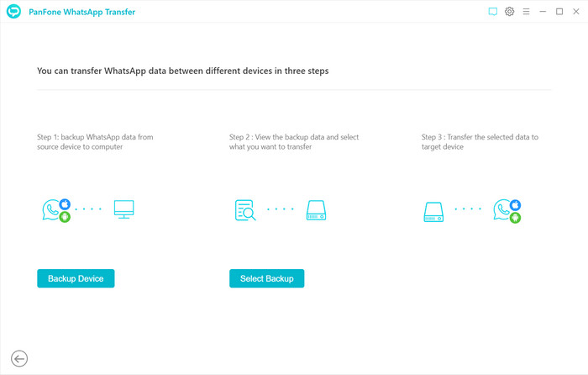588x375 pixels.
Task: Click the computer monitor icon in Step 1
Action: tap(124, 209)
